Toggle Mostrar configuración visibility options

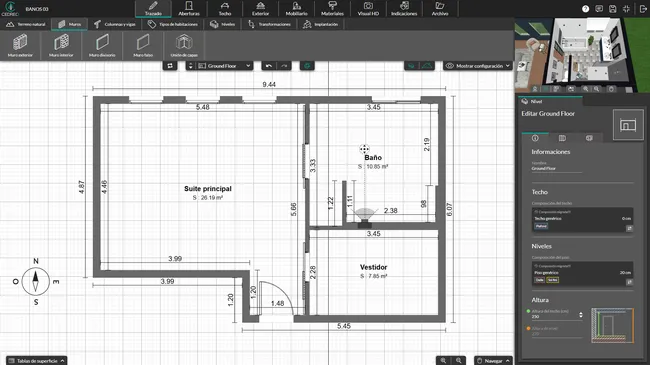pyautogui.click(x=478, y=66)
